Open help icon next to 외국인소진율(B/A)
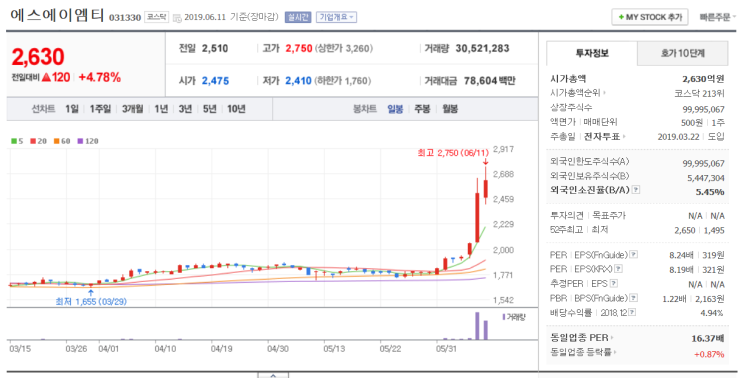Viewport: 743px width, 378px height. pos(636,190)
